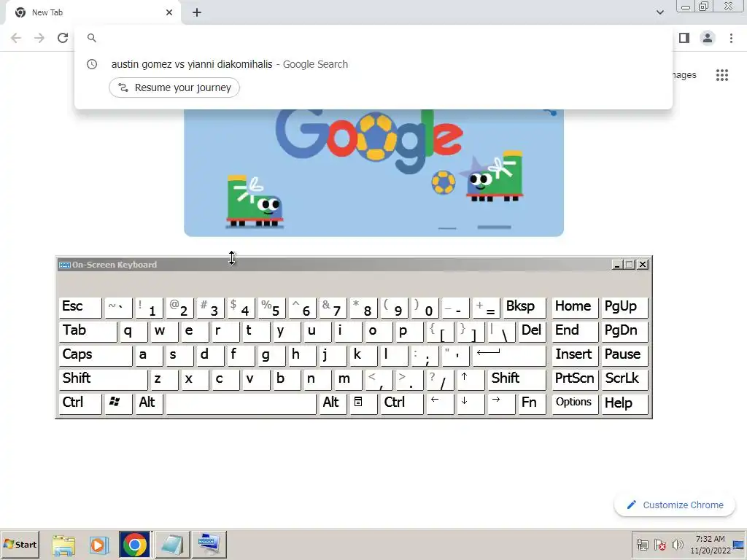Image resolution: width=747 pixels, height=560 pixels.
Task: Open the volume speaker tray icon
Action: click(x=677, y=544)
